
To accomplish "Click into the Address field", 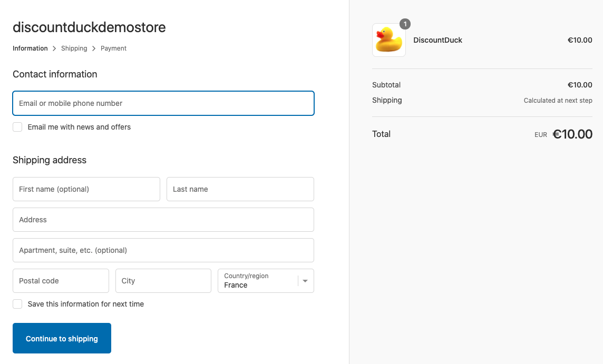I will click(163, 220).
